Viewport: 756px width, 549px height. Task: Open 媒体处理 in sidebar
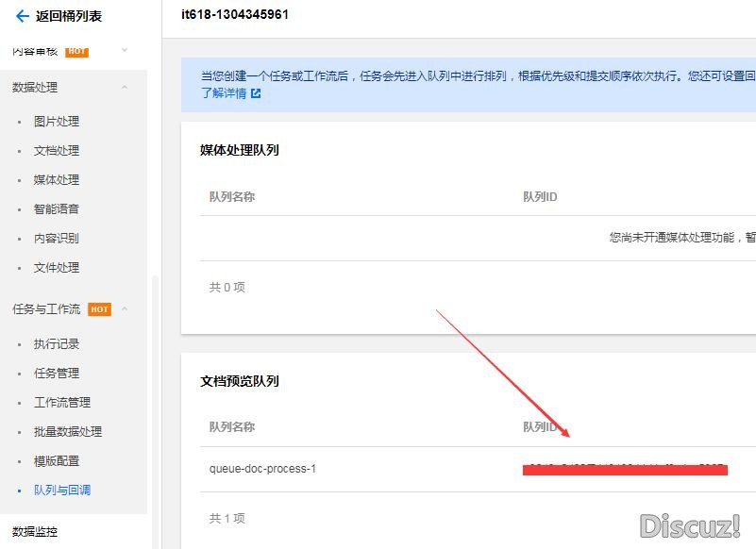[57, 180]
